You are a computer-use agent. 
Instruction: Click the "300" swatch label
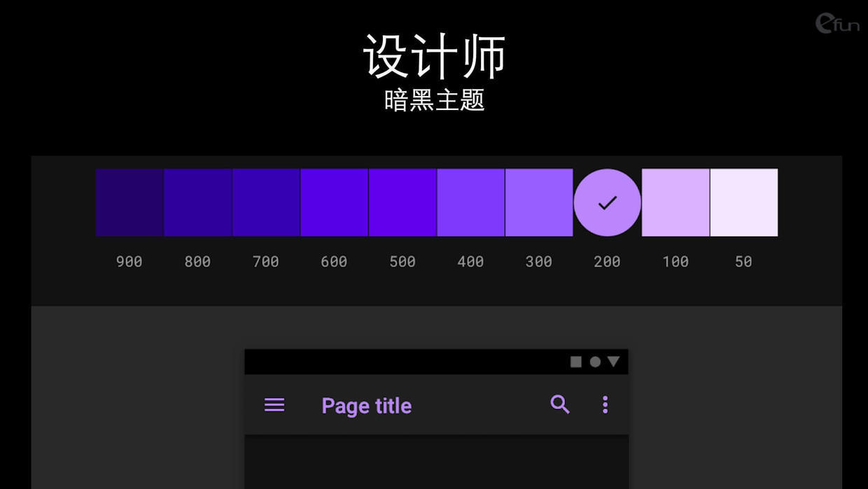(x=539, y=261)
